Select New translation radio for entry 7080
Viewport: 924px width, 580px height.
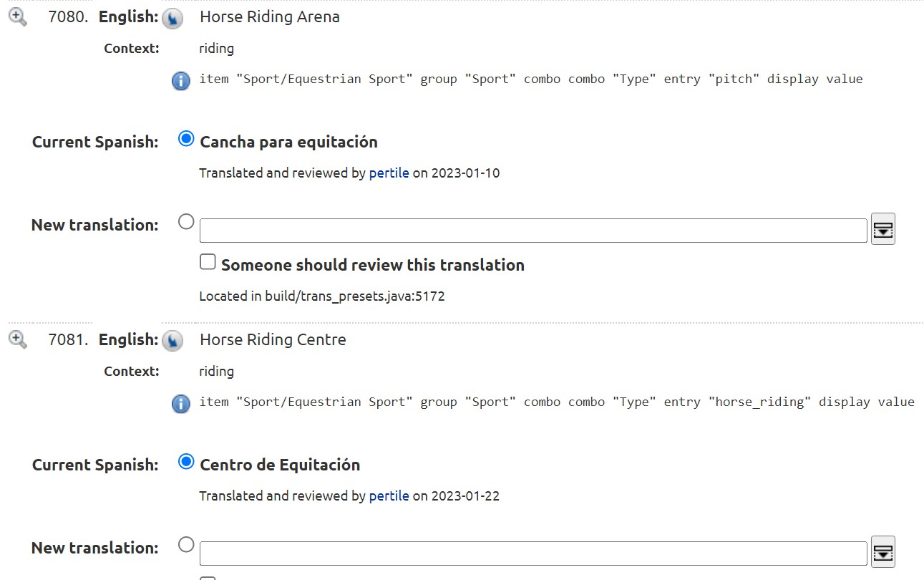click(186, 222)
